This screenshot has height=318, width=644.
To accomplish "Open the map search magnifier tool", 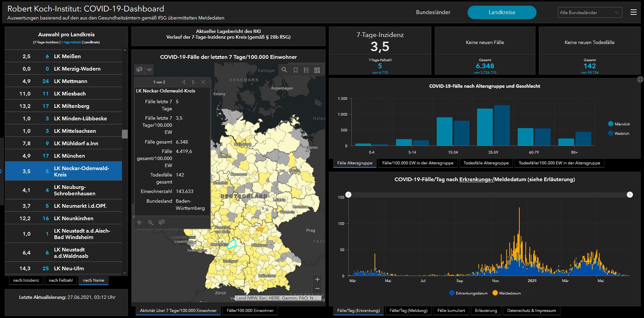I will 284,70.
